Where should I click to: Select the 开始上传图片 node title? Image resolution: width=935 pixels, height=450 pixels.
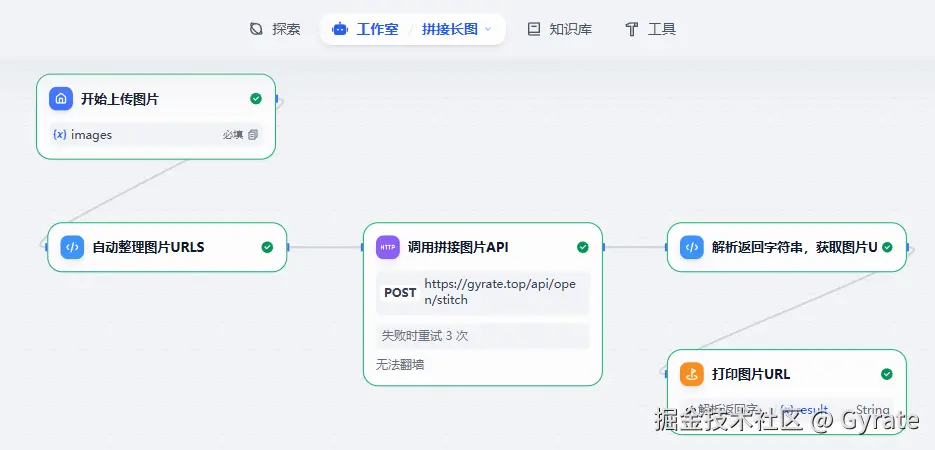pyautogui.click(x=120, y=99)
